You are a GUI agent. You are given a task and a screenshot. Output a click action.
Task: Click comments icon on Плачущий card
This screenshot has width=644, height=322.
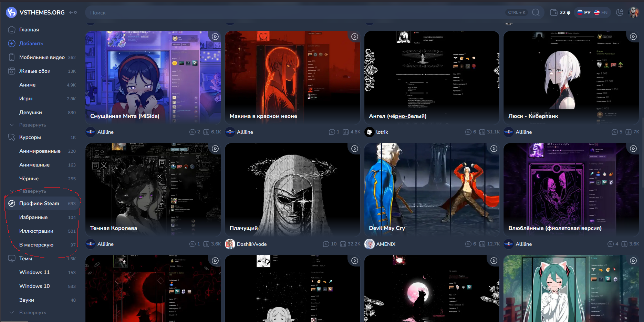(x=326, y=244)
